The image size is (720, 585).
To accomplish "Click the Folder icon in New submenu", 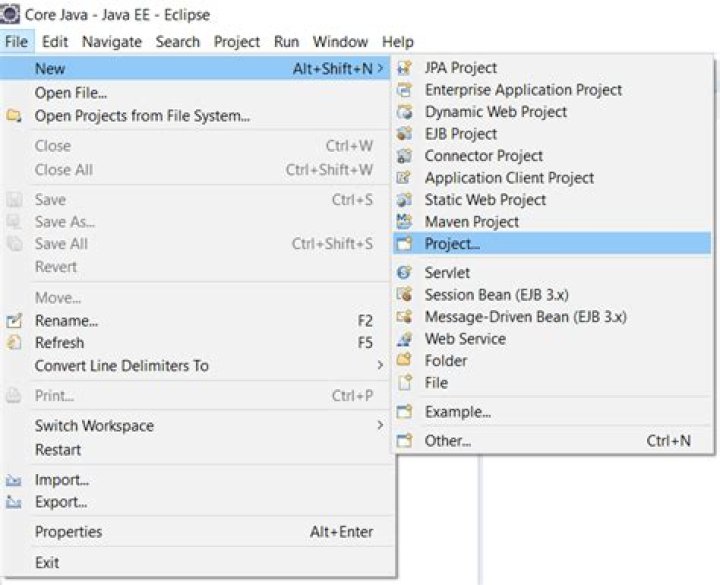I will [x=405, y=360].
